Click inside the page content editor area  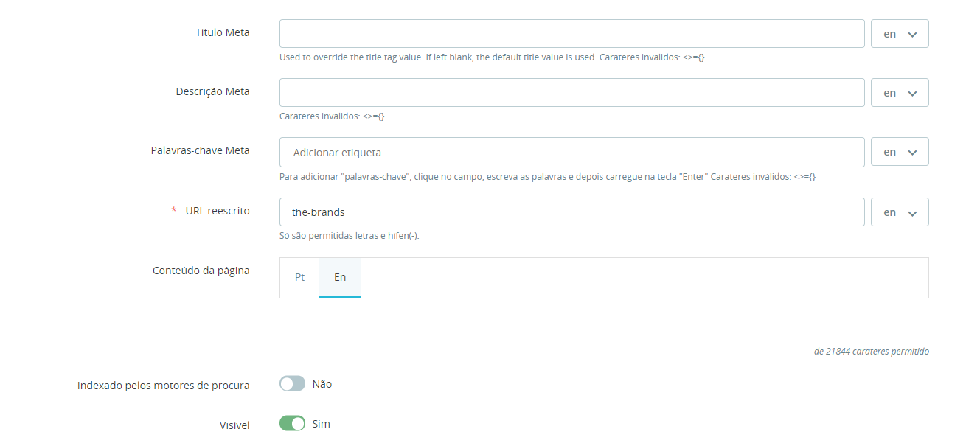point(604,317)
